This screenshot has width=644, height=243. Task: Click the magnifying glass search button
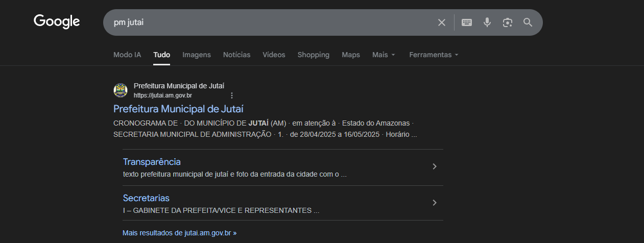coord(528,22)
